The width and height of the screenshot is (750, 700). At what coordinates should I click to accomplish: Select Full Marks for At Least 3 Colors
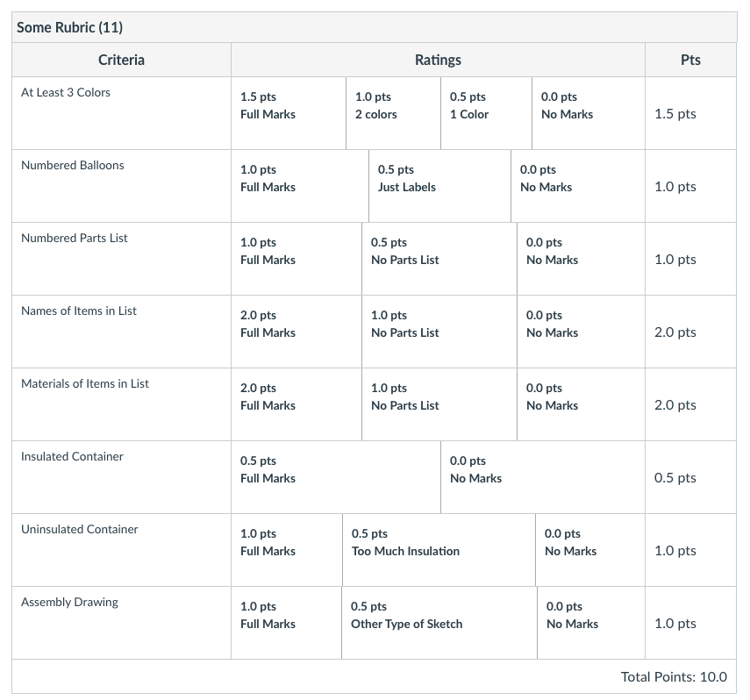tap(289, 113)
